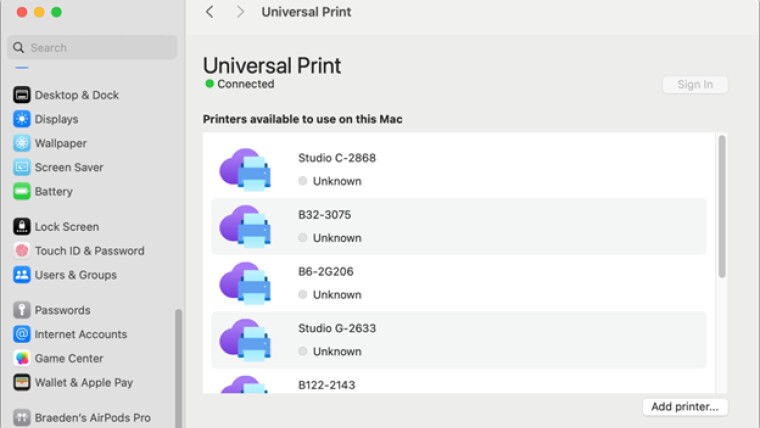Pick the Studio G-2633 printer
The height and width of the screenshot is (428, 760).
[x=459, y=340]
